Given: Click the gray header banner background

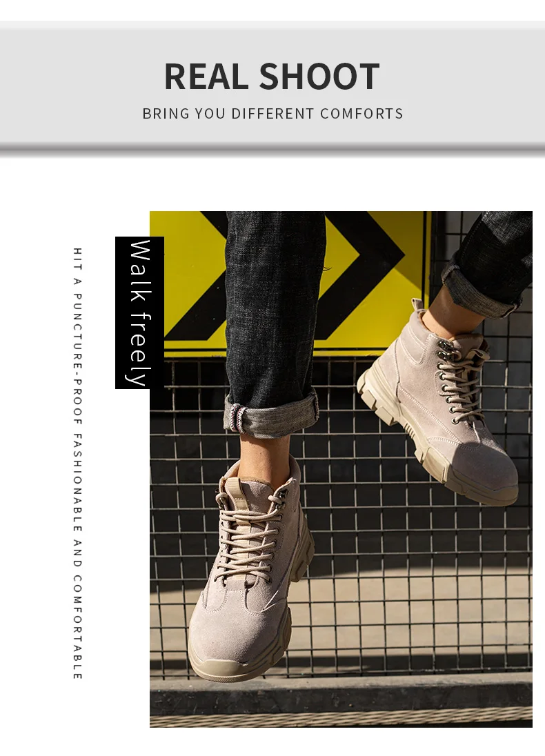Looking at the screenshot, I should [x=272, y=86].
